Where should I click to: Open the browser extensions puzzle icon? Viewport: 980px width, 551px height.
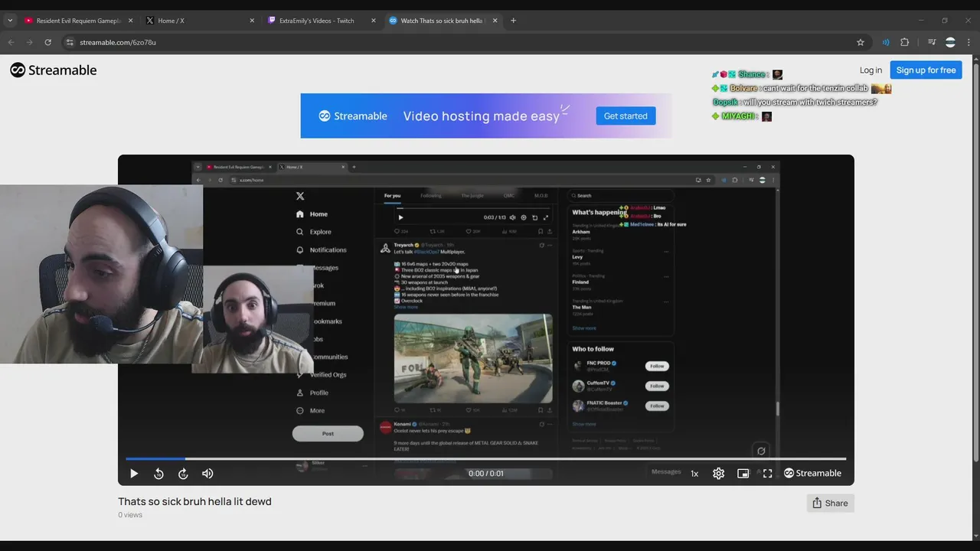tap(904, 42)
